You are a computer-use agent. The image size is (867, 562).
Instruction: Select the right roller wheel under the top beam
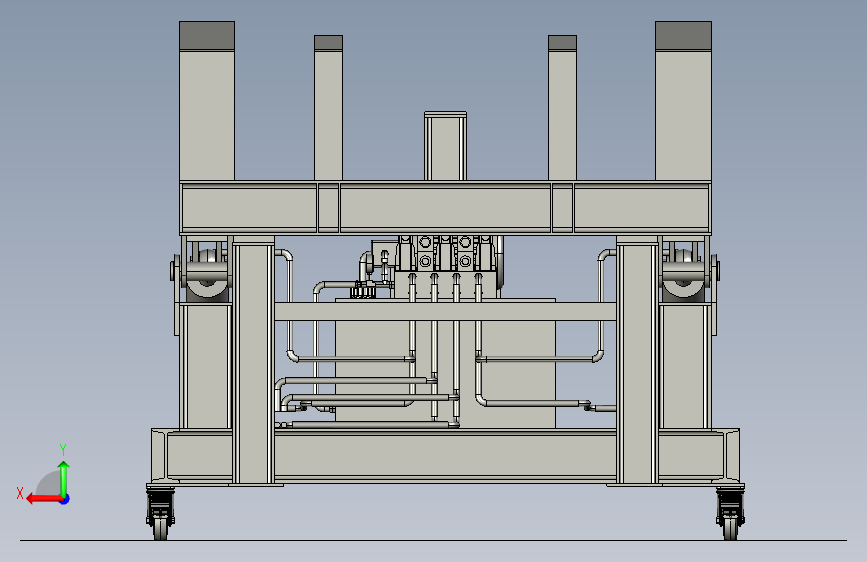click(x=683, y=274)
